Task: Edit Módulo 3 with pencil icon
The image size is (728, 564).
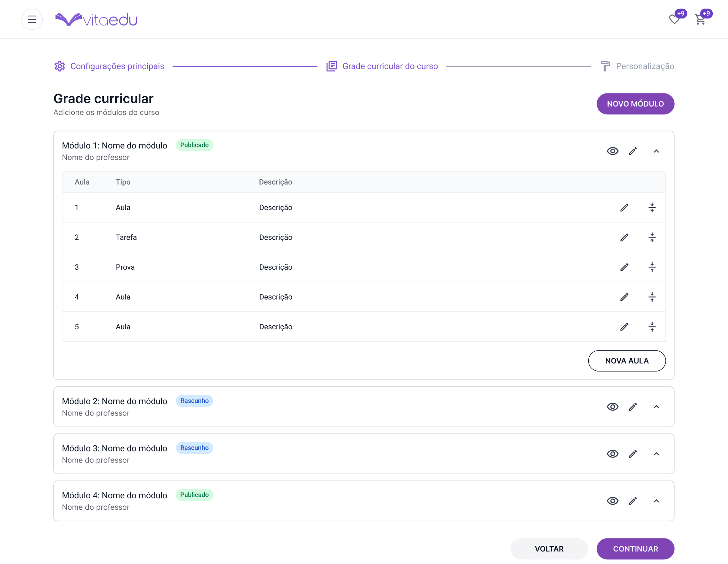Action: [633, 454]
